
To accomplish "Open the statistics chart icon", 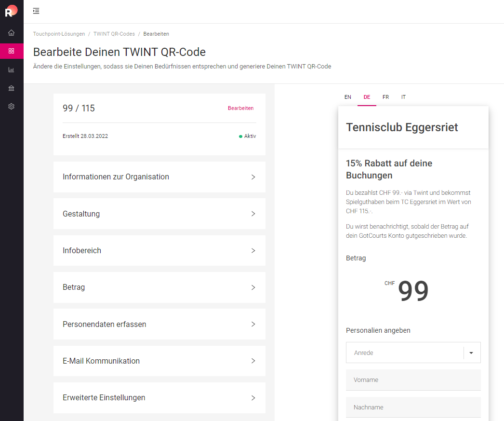I will 11,70.
